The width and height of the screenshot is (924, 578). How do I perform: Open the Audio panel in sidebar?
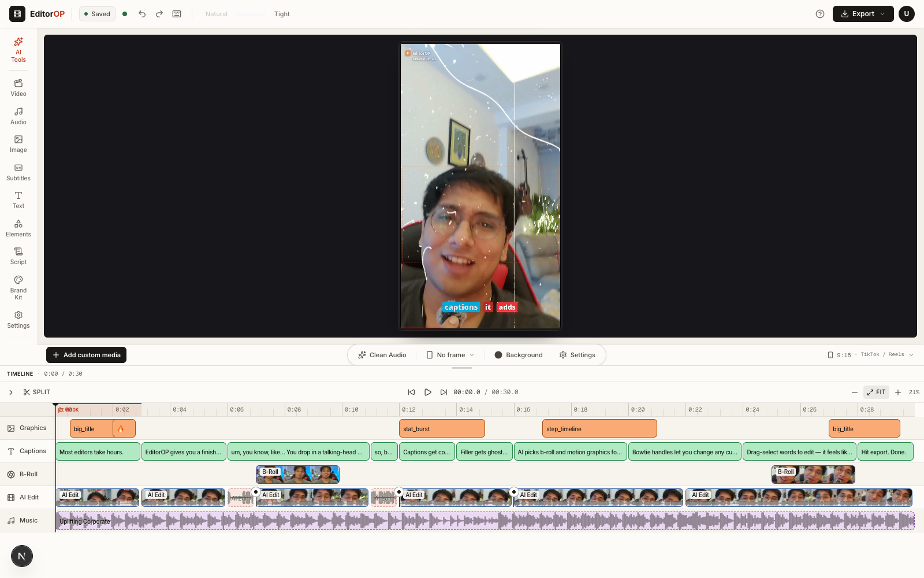(18, 116)
